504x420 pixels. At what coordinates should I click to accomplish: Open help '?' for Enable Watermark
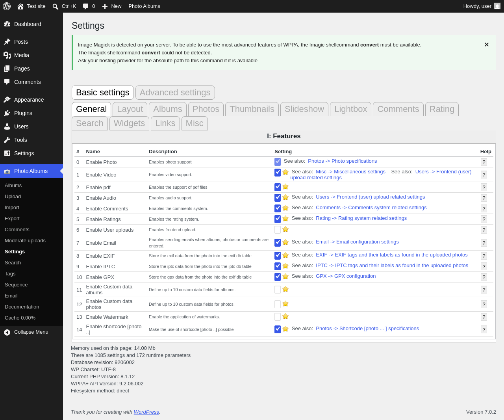(484, 317)
